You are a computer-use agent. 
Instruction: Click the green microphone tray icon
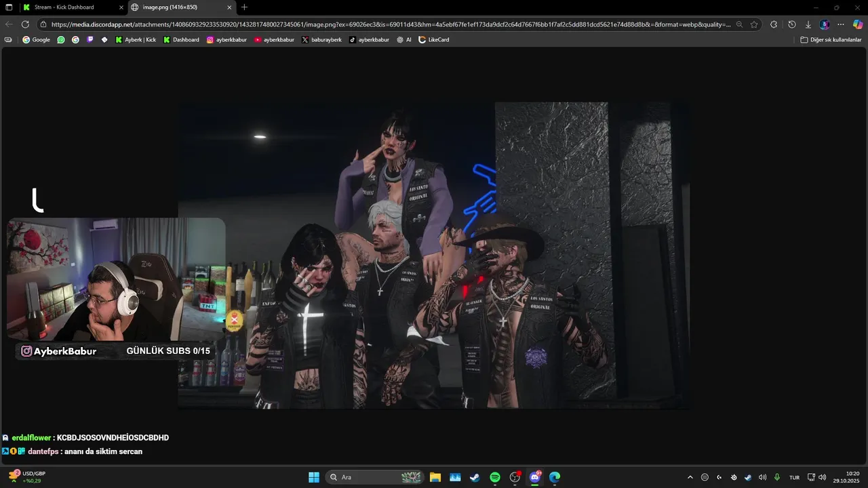click(x=777, y=477)
